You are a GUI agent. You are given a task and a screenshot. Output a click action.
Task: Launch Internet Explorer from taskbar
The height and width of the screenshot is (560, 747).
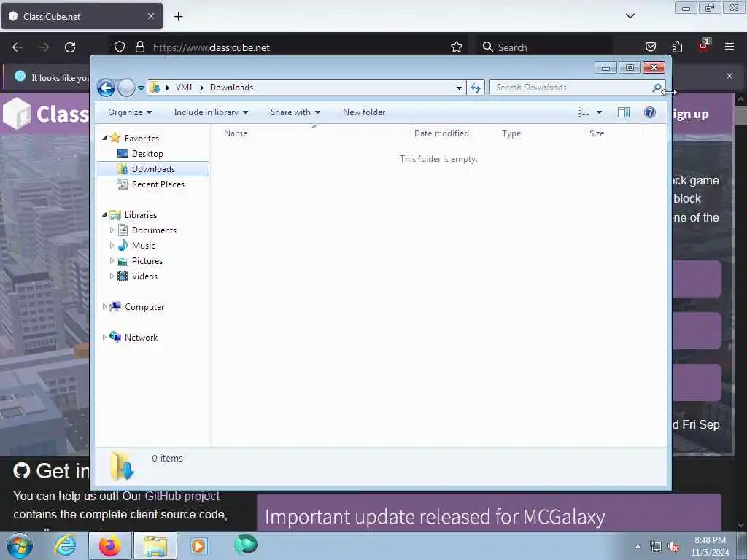click(x=65, y=545)
